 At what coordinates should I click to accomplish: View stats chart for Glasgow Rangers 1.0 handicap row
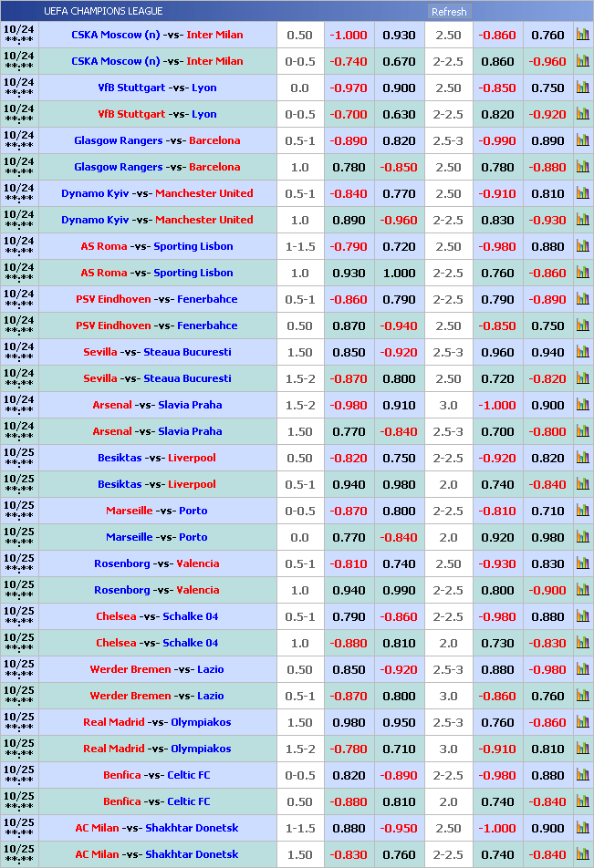pos(582,167)
